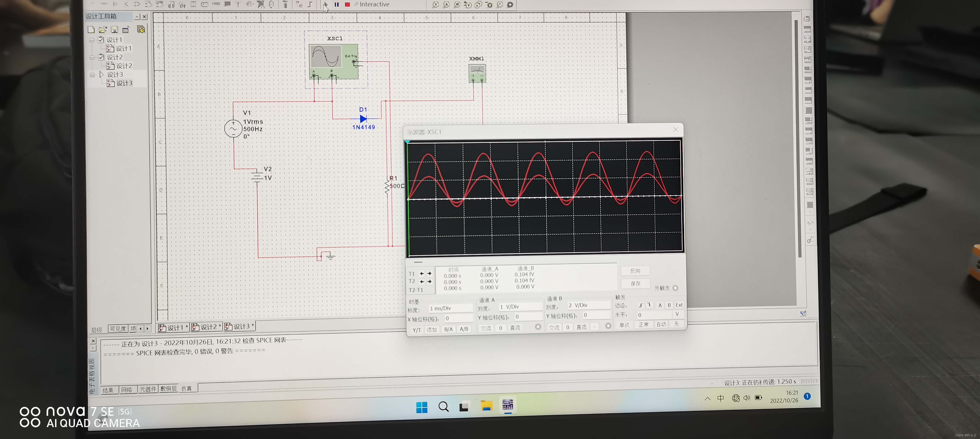Image resolution: width=980 pixels, height=439 pixels.
Task: Stop simulation with red square button
Action: (347, 4)
